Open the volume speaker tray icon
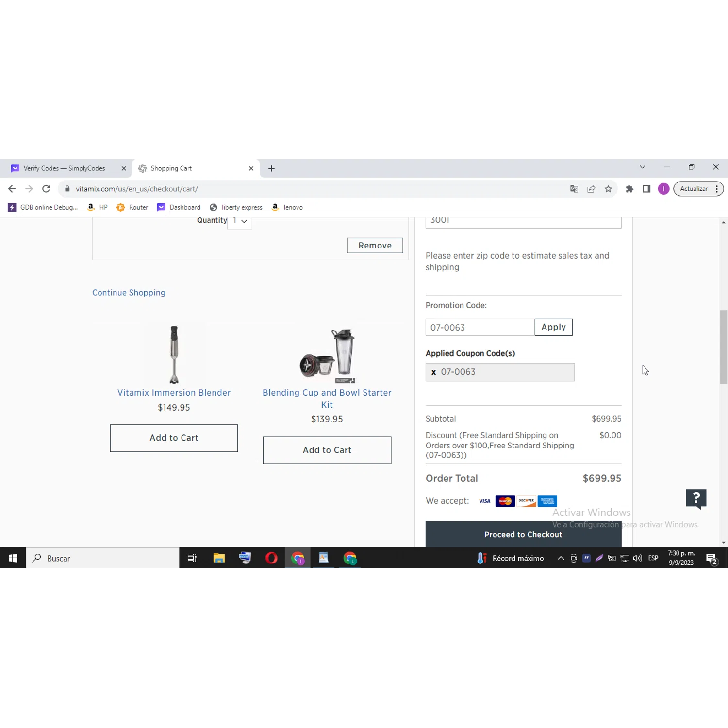Viewport: 728px width, 728px height. pyautogui.click(x=638, y=558)
